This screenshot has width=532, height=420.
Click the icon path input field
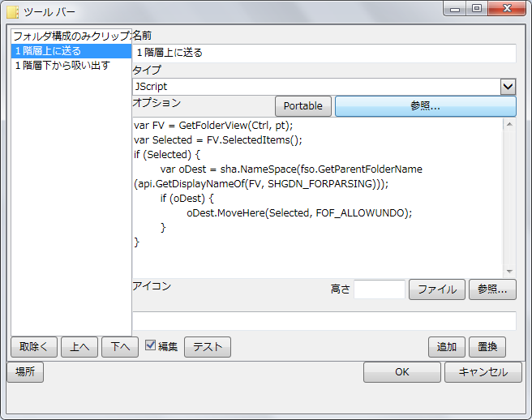(324, 321)
